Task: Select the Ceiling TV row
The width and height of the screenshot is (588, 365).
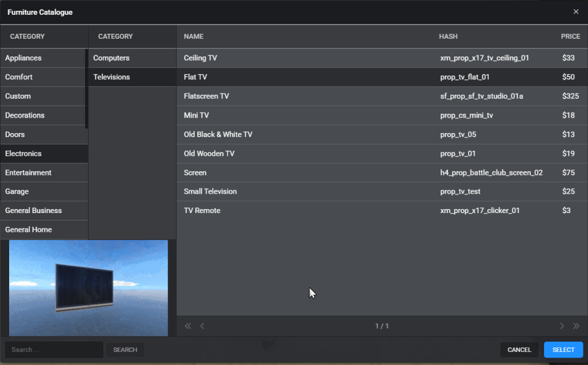Action: point(382,58)
